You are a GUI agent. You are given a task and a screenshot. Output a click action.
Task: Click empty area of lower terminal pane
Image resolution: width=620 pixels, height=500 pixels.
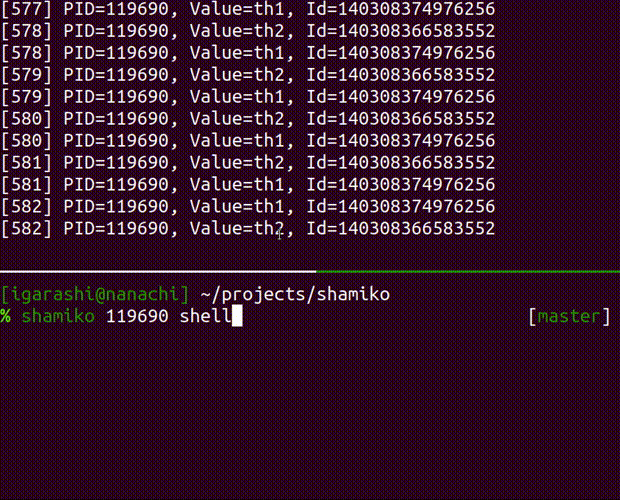310,411
